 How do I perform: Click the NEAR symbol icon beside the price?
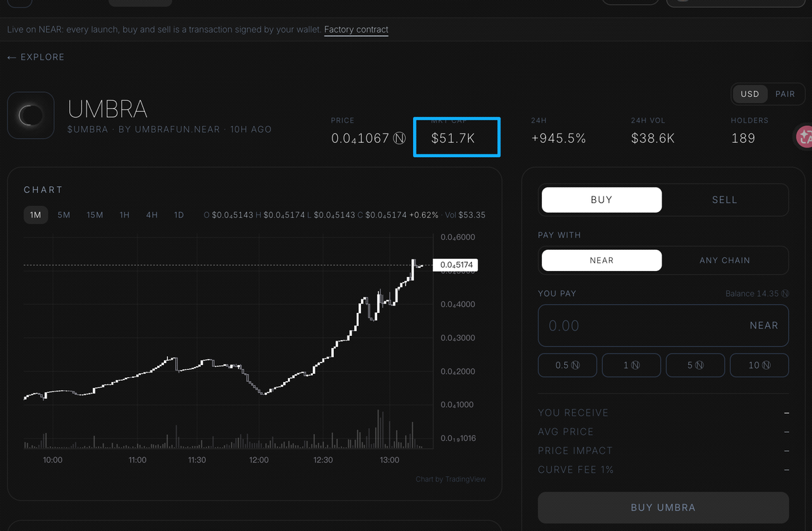coord(400,138)
